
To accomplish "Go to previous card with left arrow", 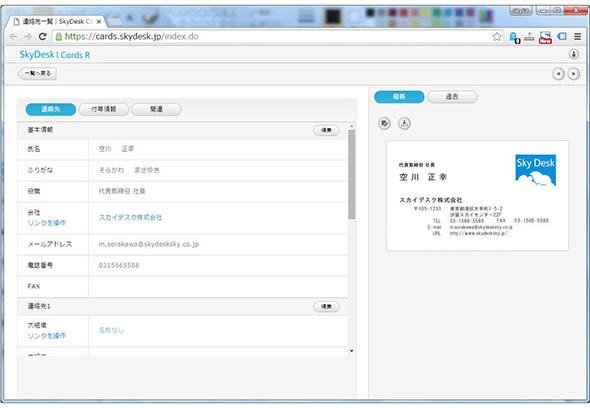I will coord(558,74).
